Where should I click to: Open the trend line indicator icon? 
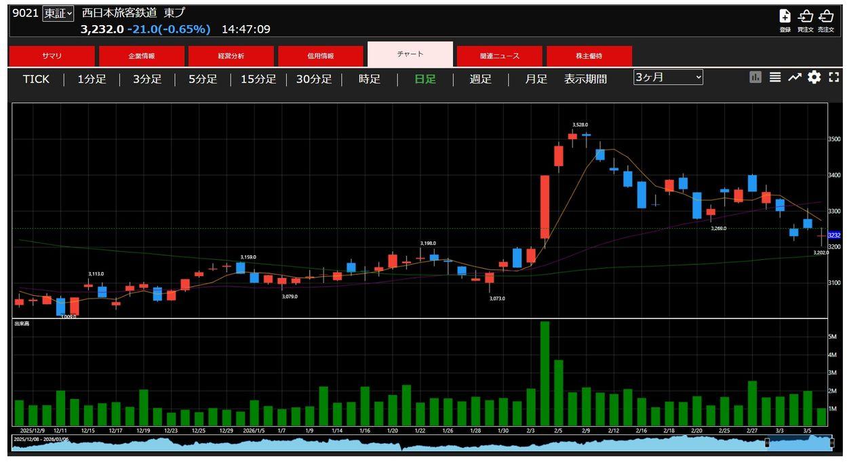(x=794, y=77)
